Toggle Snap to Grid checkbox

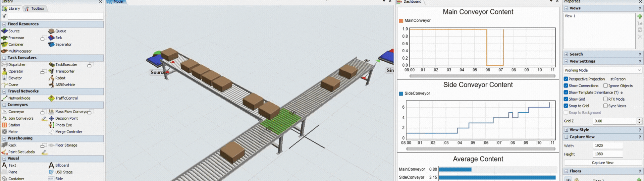(x=566, y=106)
